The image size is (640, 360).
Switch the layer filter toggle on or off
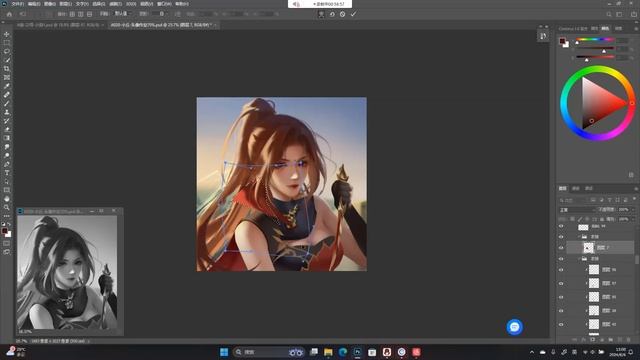click(x=635, y=200)
